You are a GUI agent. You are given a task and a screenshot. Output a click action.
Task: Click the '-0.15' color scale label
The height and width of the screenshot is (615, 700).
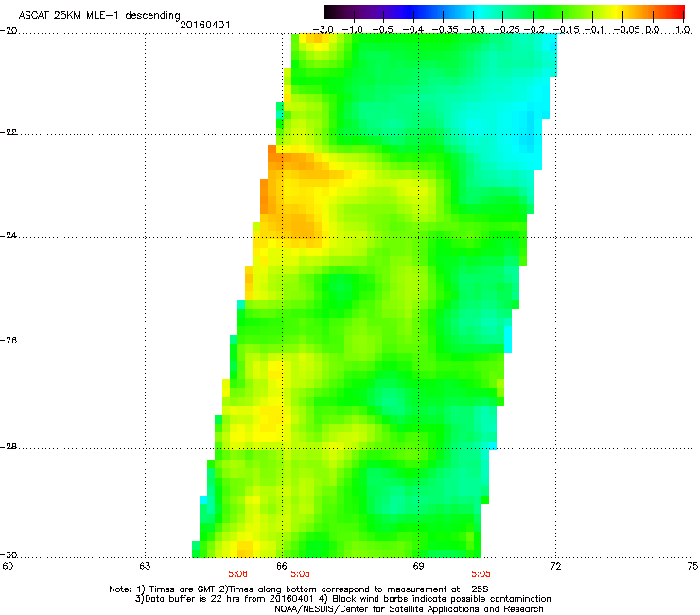pos(565,30)
